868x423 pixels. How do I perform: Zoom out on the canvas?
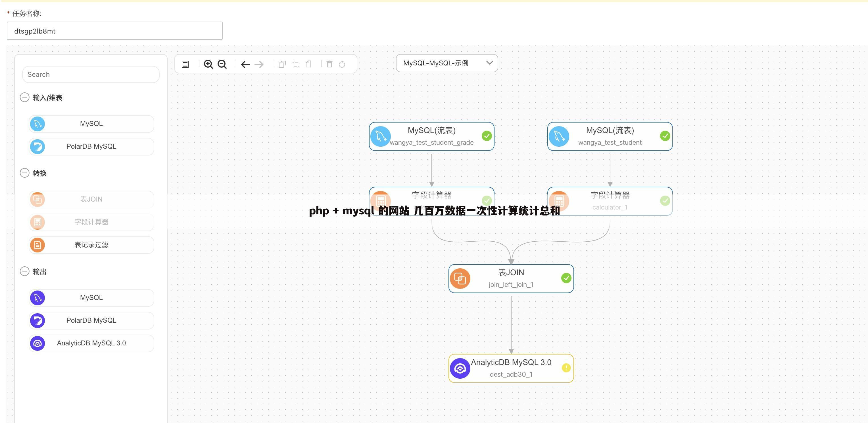click(222, 64)
